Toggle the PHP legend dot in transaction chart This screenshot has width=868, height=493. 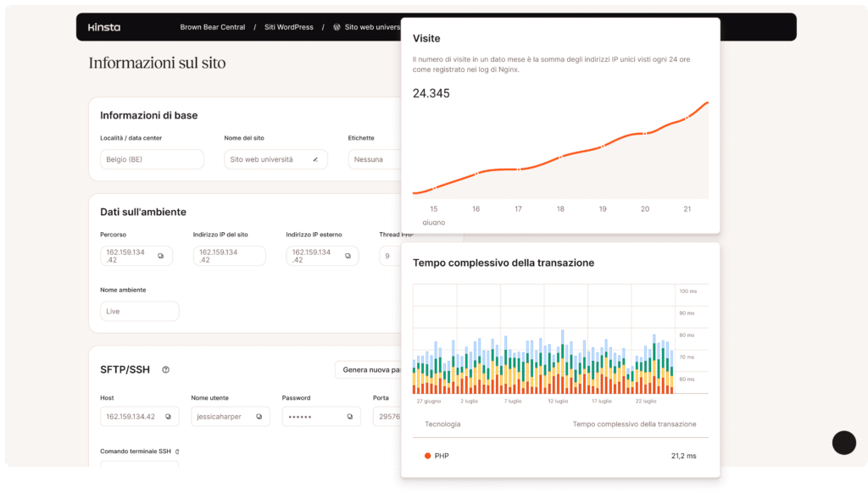pyautogui.click(x=427, y=456)
